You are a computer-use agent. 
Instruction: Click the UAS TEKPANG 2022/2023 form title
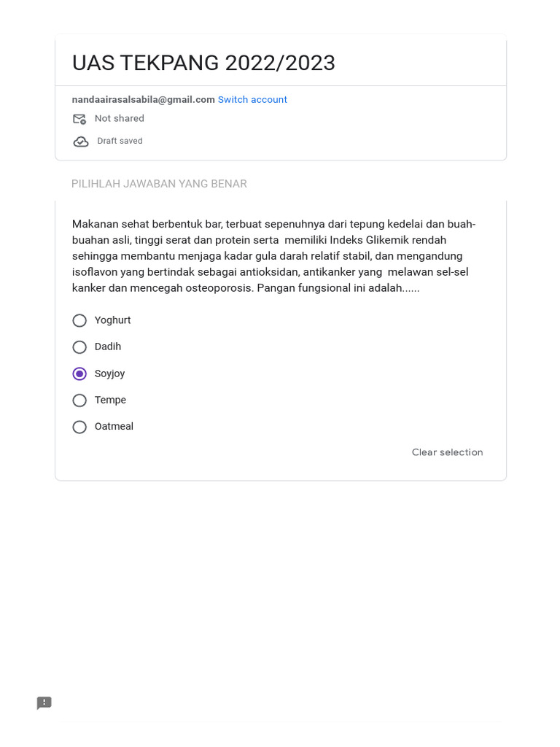click(203, 63)
